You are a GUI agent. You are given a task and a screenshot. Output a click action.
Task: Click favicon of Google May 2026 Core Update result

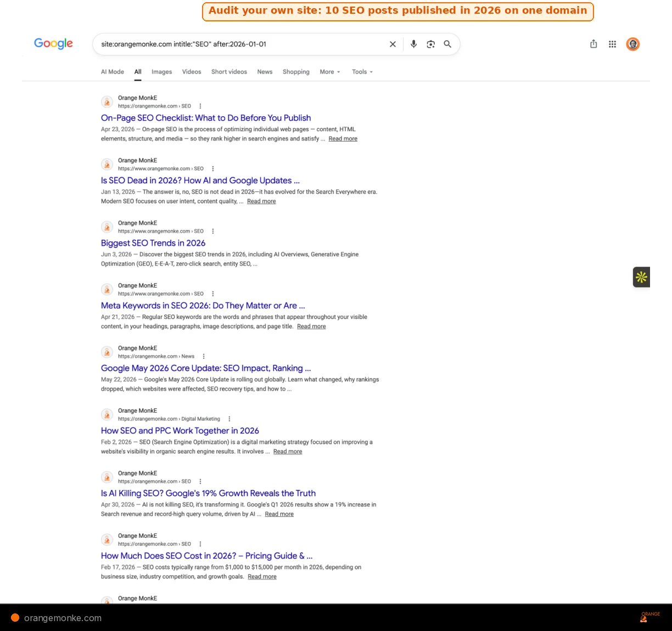click(x=107, y=352)
